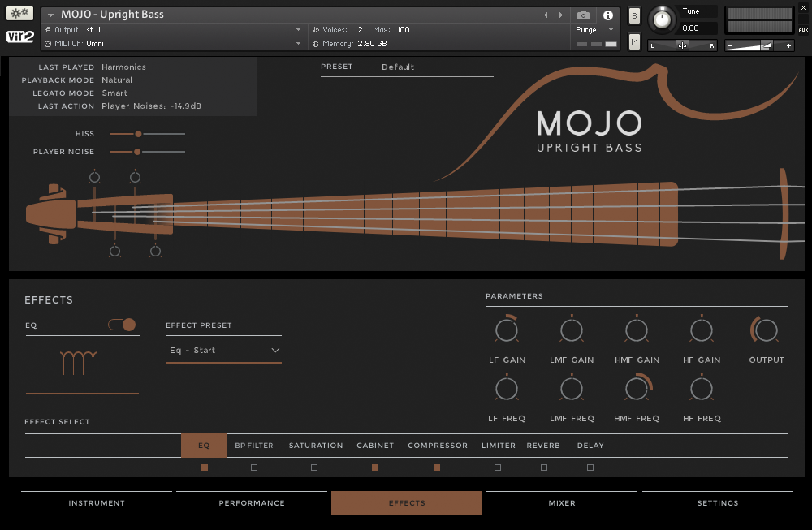Toggle the EQ on/off switch

122,325
